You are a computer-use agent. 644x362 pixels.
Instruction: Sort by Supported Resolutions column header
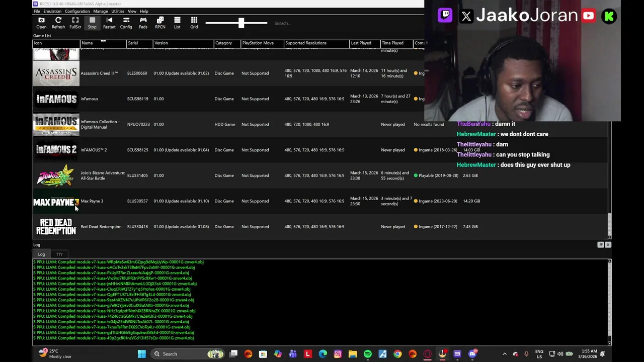[316, 43]
